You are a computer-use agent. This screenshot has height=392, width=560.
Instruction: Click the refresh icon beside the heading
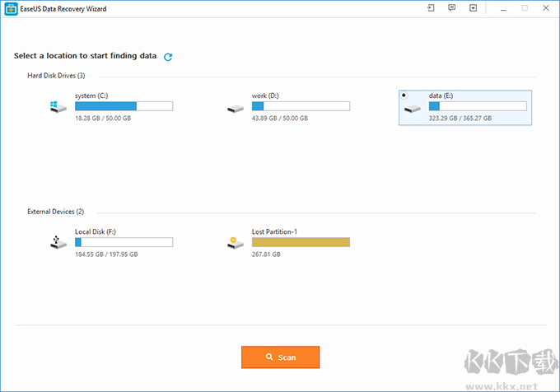[168, 57]
